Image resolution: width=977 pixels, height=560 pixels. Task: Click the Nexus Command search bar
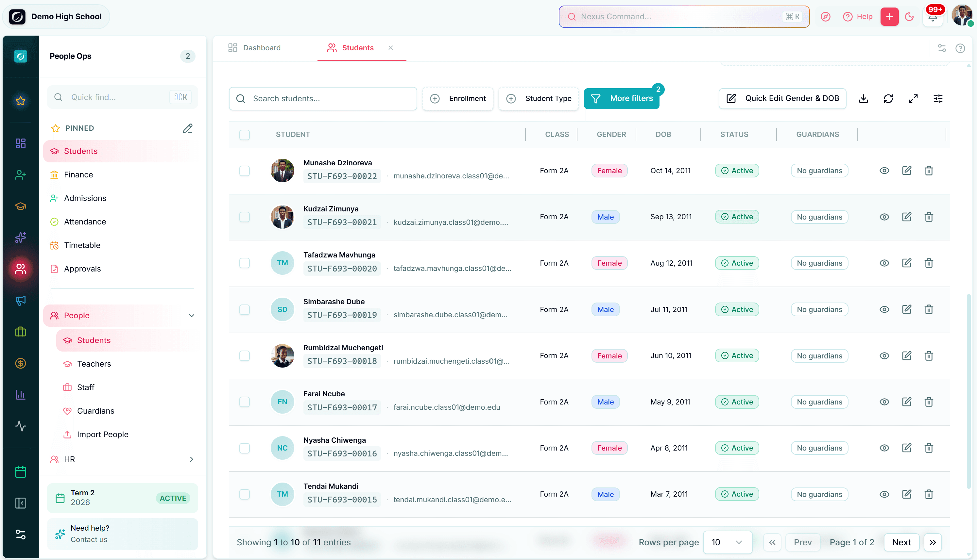[x=684, y=17]
